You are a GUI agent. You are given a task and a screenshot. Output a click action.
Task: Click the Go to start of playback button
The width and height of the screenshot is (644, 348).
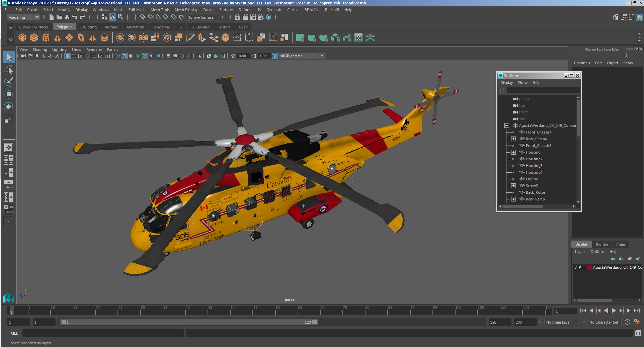pos(583,311)
